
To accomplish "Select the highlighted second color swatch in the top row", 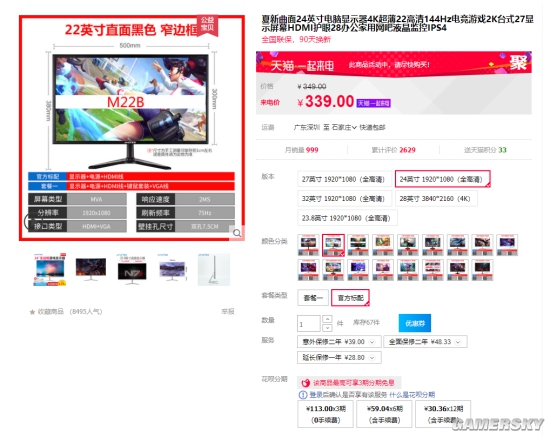I will coord(333,245).
